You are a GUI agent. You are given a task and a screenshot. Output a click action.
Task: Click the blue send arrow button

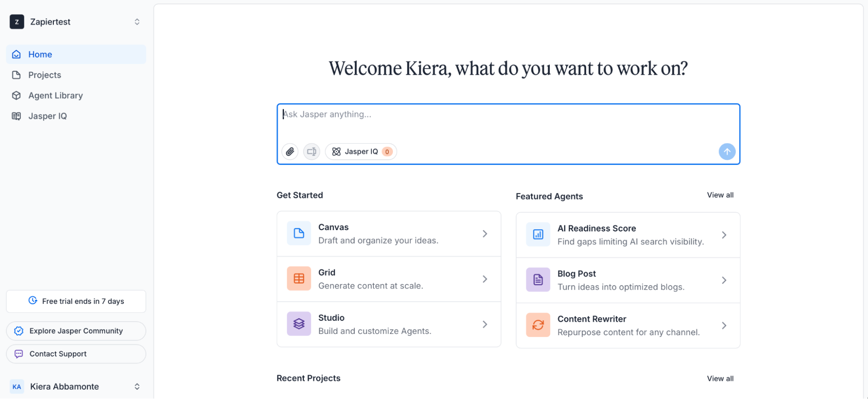pos(727,152)
